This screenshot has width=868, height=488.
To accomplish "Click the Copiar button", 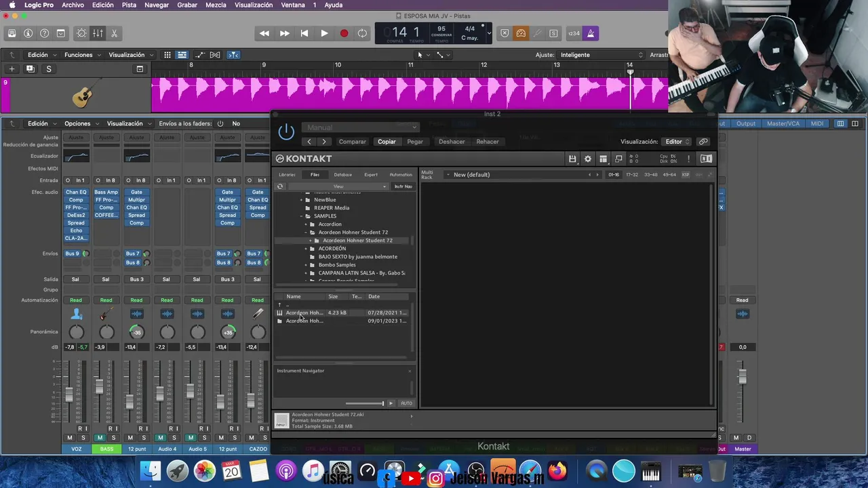I will pos(387,142).
